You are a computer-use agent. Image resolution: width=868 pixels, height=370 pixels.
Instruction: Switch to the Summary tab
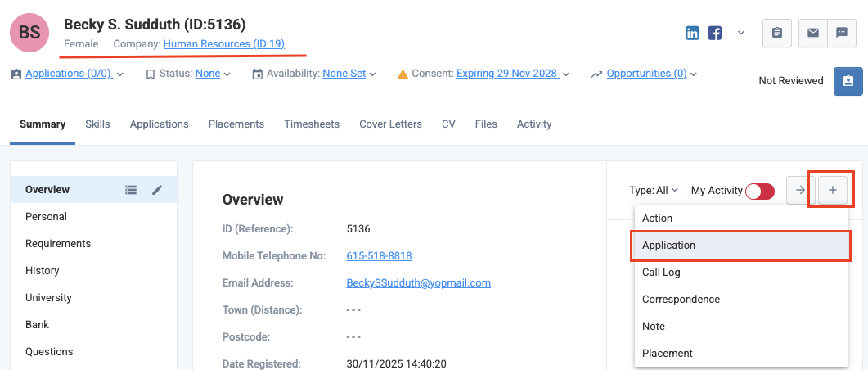(43, 124)
